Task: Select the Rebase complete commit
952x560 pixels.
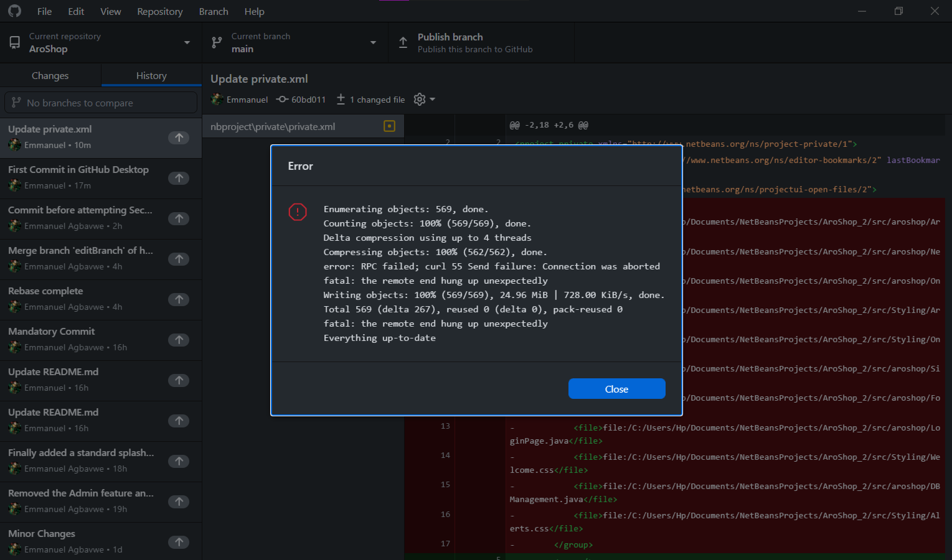Action: (101, 299)
